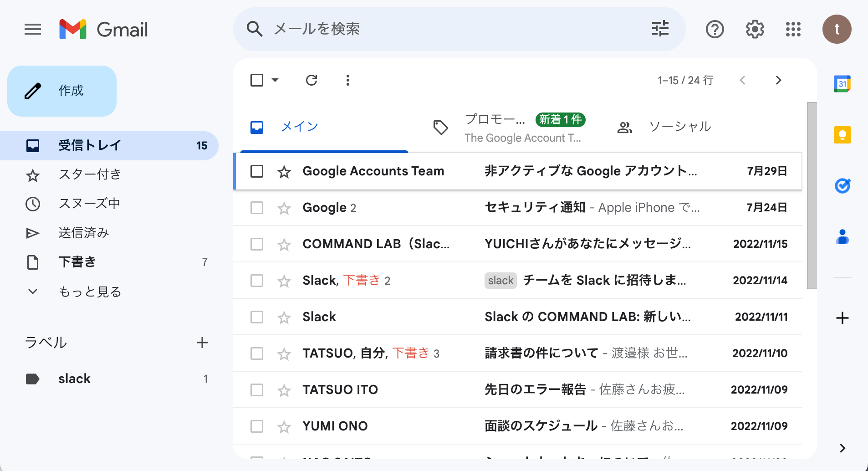
Task: Open the slack label
Action: pyautogui.click(x=109, y=379)
